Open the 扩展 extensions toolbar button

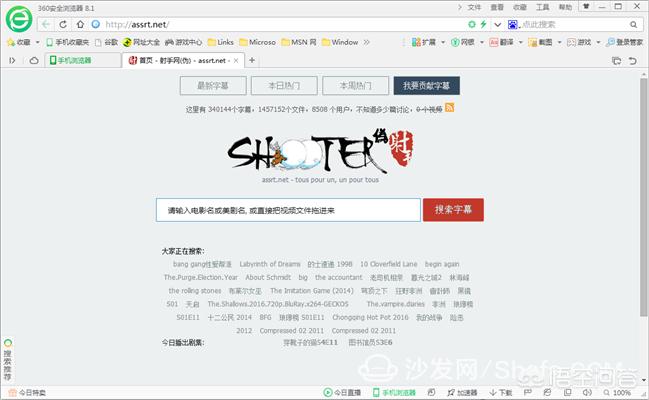(424, 42)
